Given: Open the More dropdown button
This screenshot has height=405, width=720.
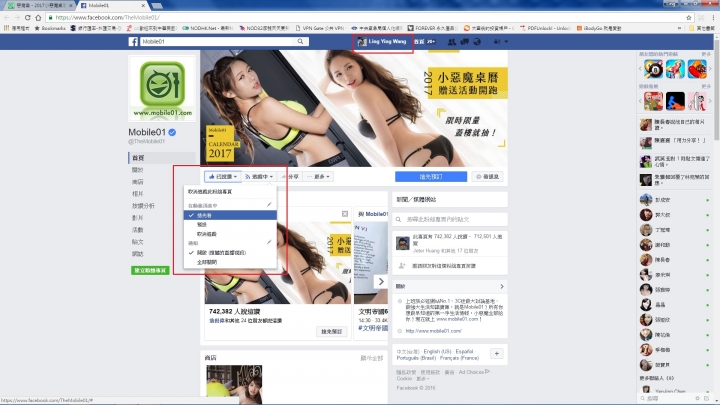Looking at the screenshot, I should click(318, 176).
